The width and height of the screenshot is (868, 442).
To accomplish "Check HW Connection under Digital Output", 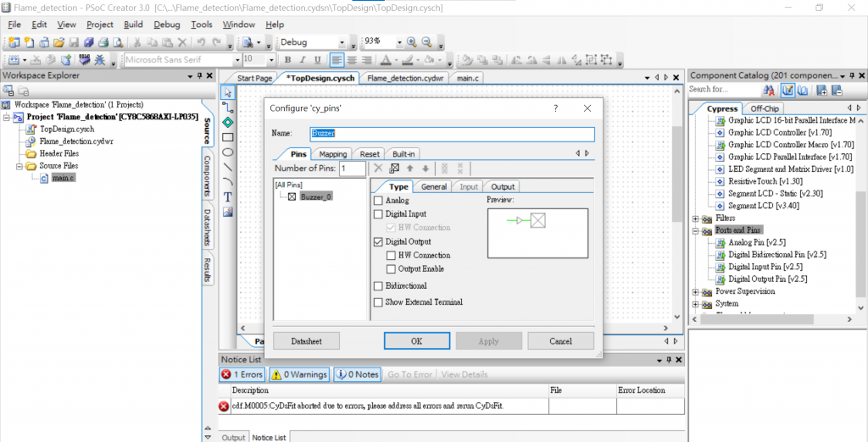I will point(392,256).
